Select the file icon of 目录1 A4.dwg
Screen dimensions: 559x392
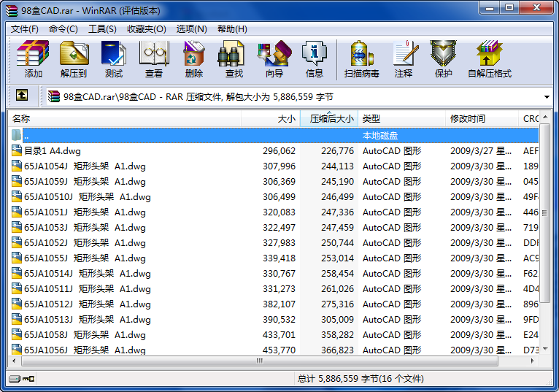16,150
